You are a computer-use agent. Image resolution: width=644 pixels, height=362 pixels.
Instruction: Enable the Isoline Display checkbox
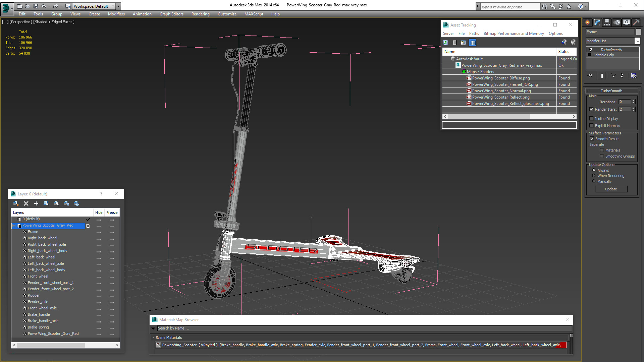591,119
